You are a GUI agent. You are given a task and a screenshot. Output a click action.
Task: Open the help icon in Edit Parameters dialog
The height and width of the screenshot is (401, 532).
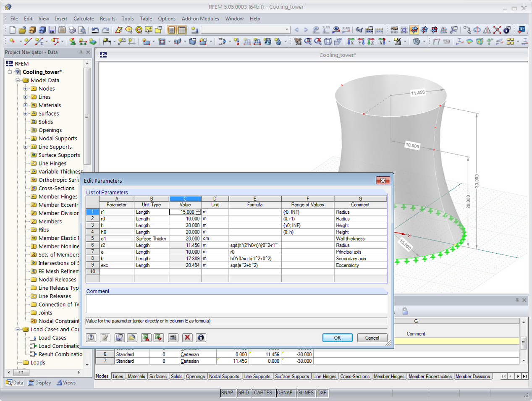91,338
